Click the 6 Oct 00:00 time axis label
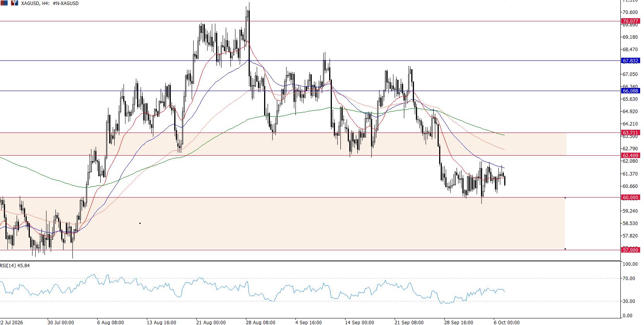 (507, 322)
